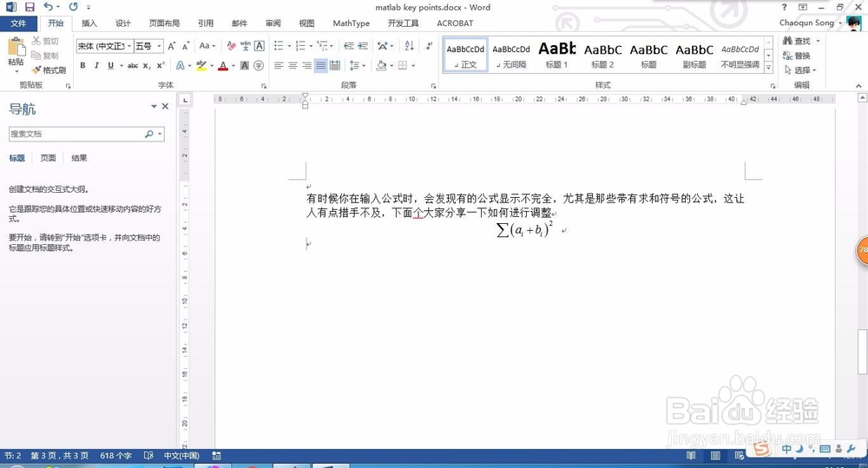Open the 文件 File tab
Image resolution: width=868 pixels, height=468 pixels.
point(18,23)
